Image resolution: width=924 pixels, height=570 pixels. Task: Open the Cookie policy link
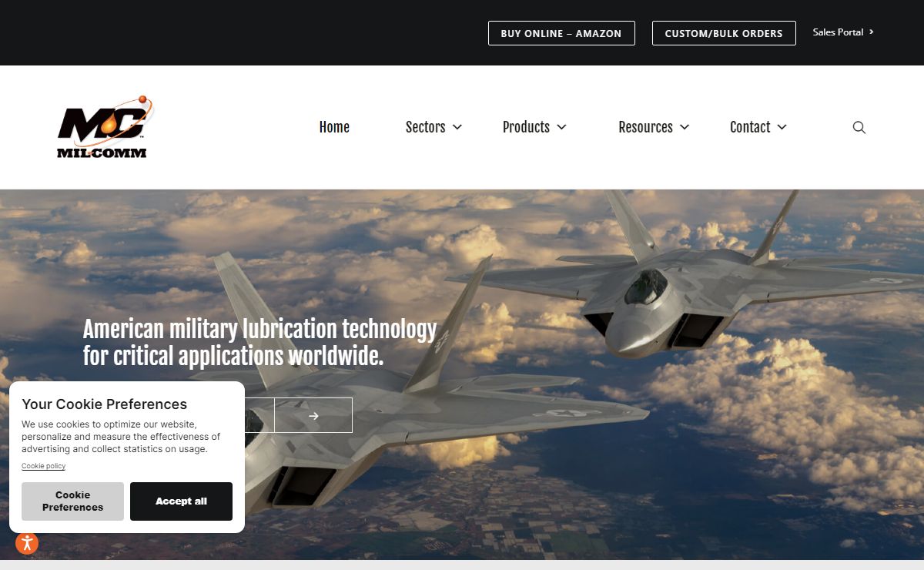click(43, 466)
